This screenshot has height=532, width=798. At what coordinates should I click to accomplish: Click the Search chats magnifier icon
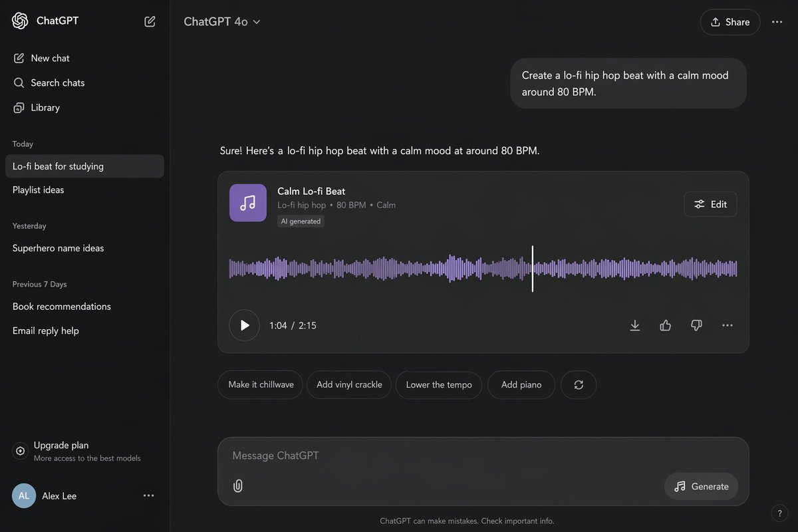(x=19, y=82)
